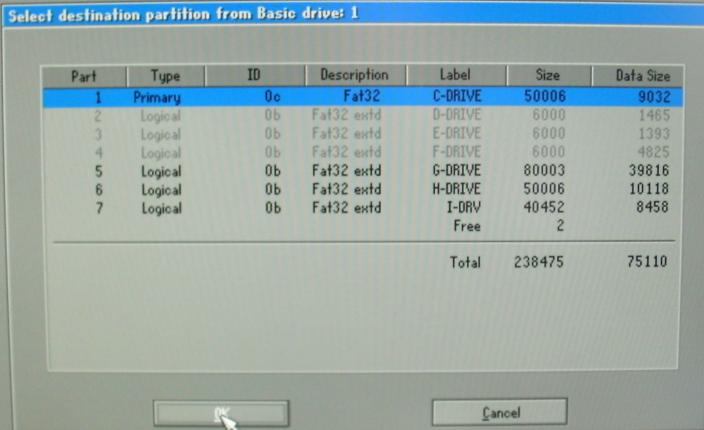
Task: Confirm selection with the OK button
Action: tap(221, 413)
